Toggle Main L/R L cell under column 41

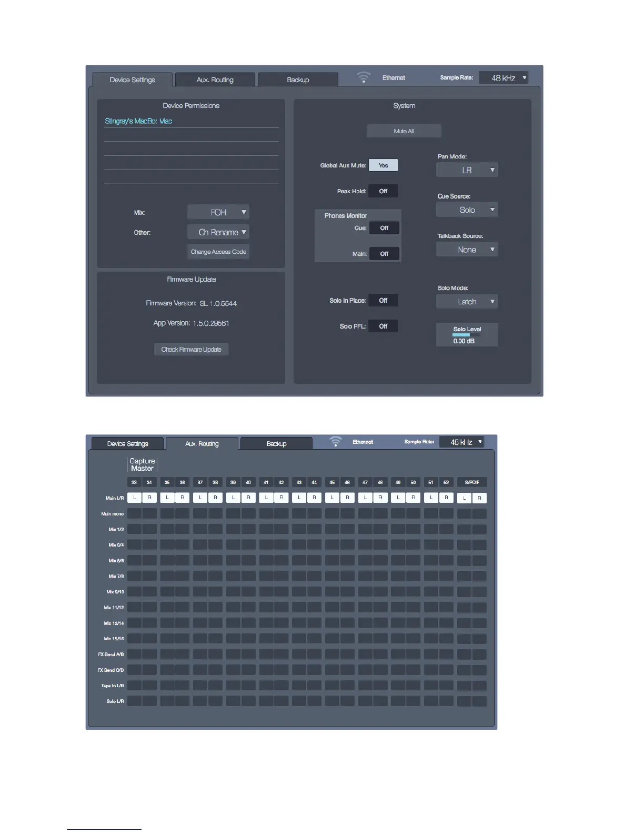pos(266,498)
